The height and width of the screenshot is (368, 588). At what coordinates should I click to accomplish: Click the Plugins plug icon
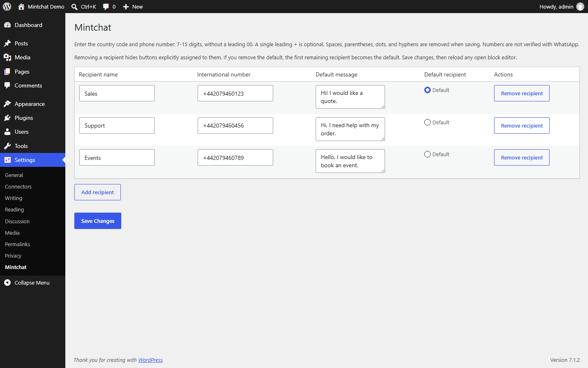7,118
